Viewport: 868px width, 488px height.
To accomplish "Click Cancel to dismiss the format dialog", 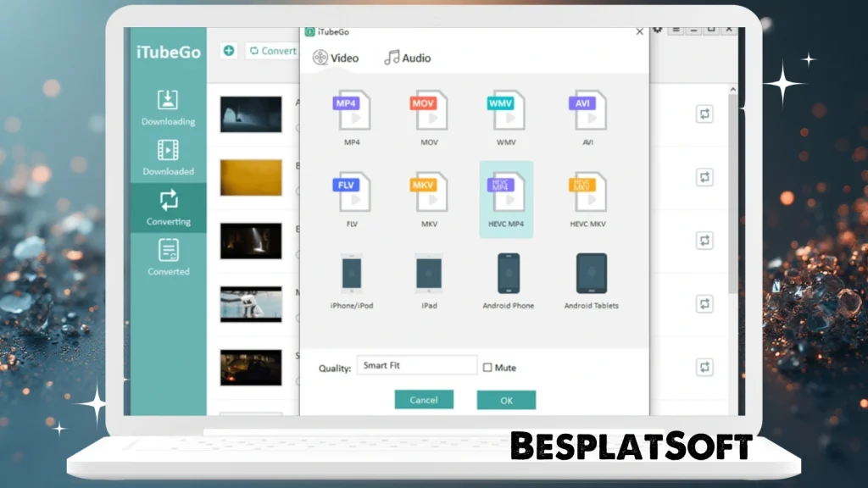I will [424, 399].
